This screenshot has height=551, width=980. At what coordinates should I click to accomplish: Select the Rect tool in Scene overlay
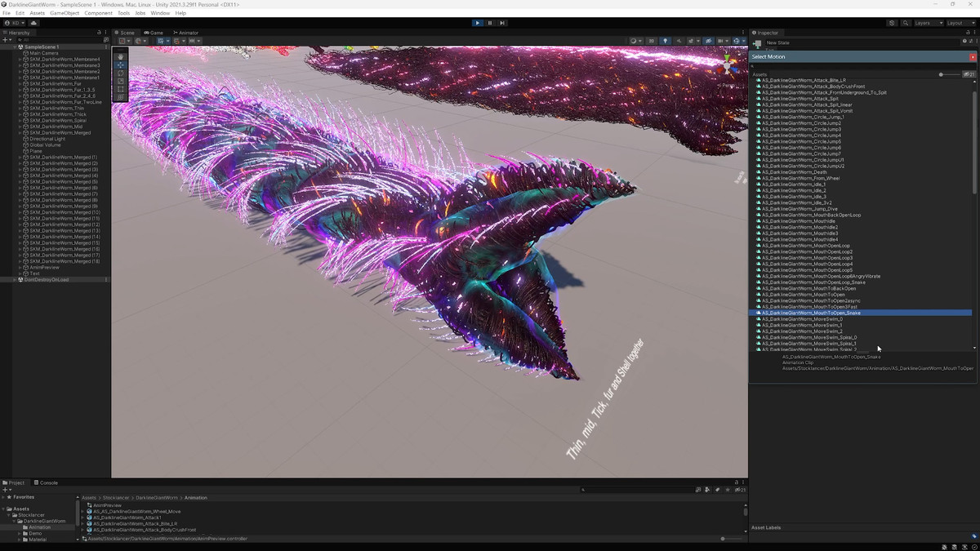tap(121, 89)
